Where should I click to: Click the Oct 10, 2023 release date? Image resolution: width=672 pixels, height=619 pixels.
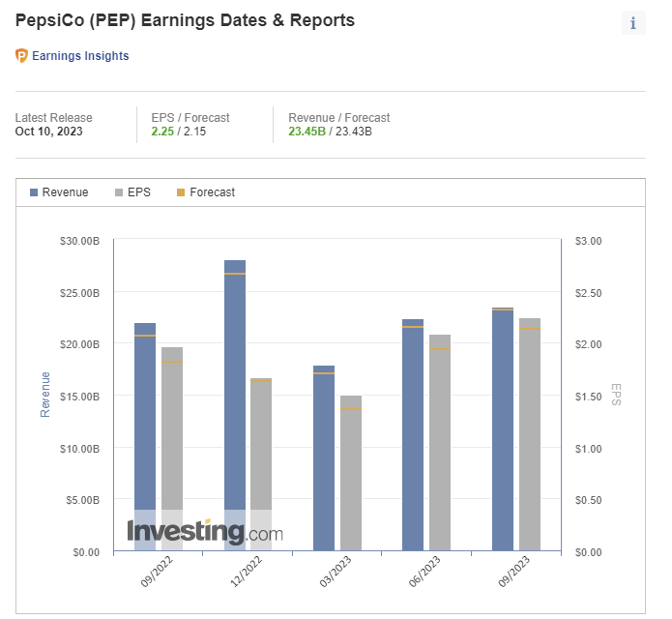[49, 132]
